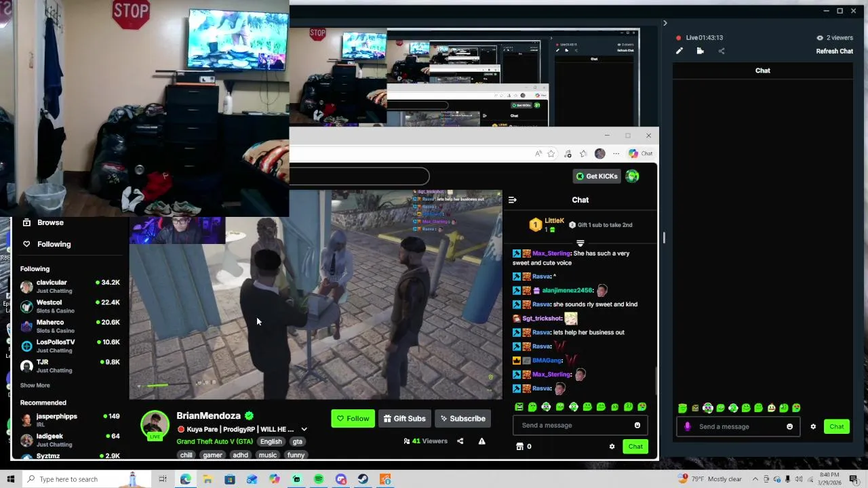Click the share icon under the Live timer

click(x=722, y=51)
